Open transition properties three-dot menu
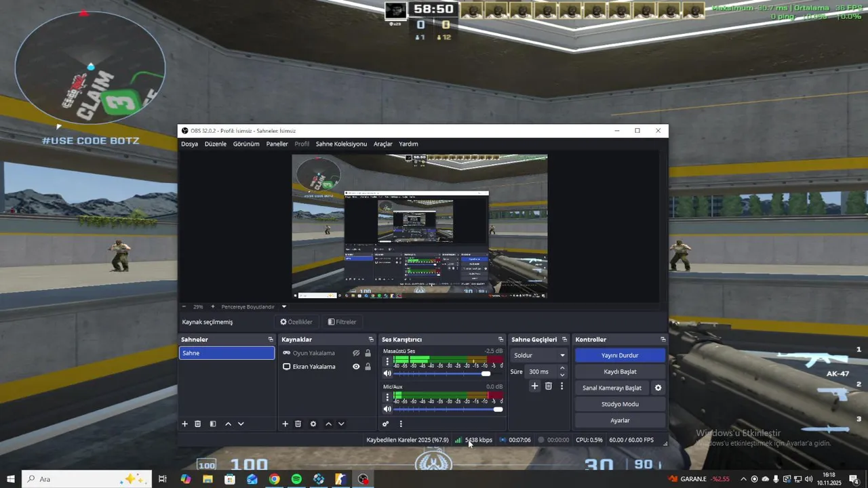The height and width of the screenshot is (488, 868). 561,386
